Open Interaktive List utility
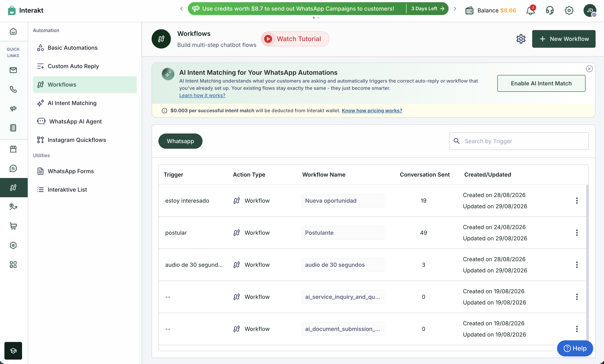The width and height of the screenshot is (604, 364). [x=85, y=190]
